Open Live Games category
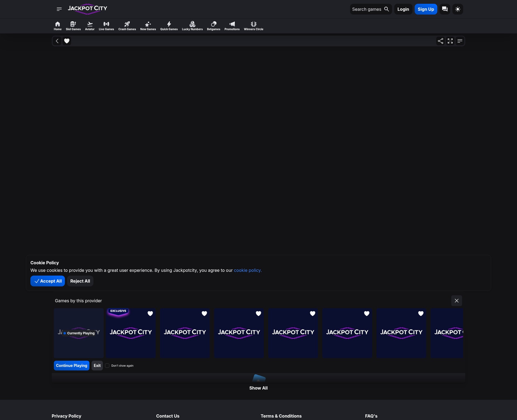Viewport: 517px width, 420px height. [106, 26]
